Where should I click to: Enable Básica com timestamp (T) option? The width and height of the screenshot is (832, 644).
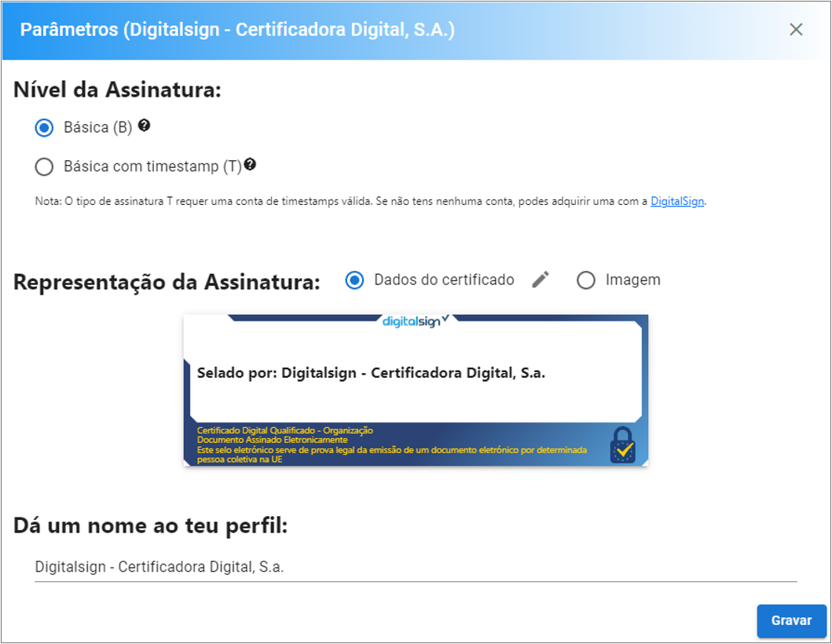click(x=44, y=165)
